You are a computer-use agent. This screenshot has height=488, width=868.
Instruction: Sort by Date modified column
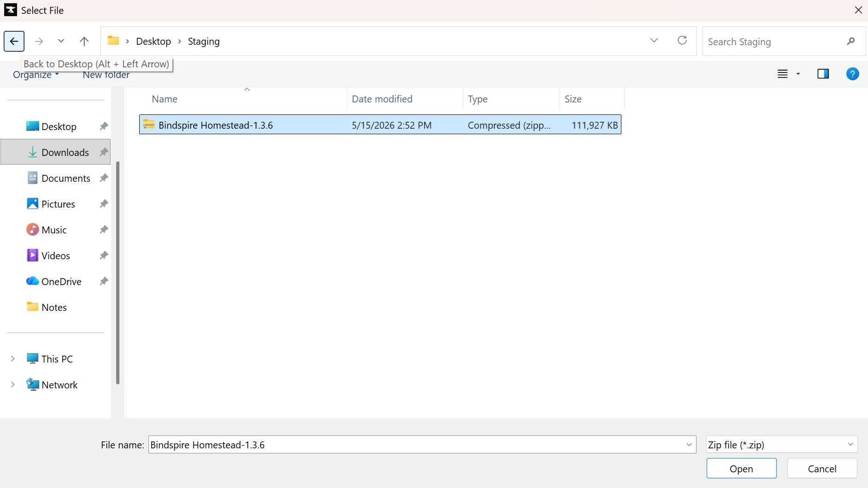pyautogui.click(x=405, y=99)
